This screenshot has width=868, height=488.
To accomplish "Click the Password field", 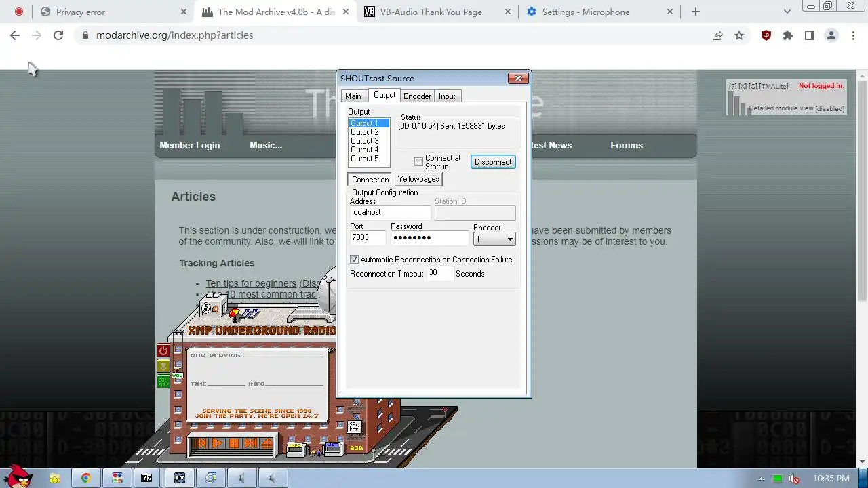I will coord(430,238).
